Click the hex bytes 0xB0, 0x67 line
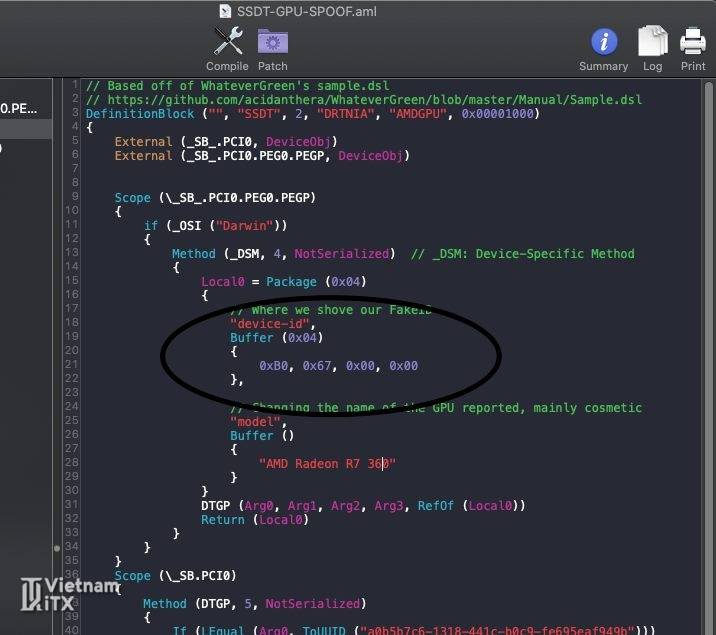The height and width of the screenshot is (635, 716). 338,366
